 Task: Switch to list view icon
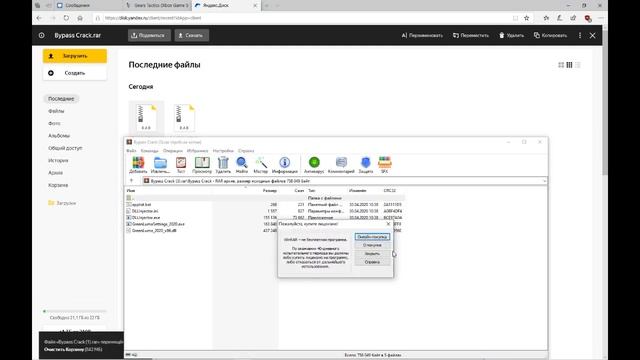(x=577, y=65)
